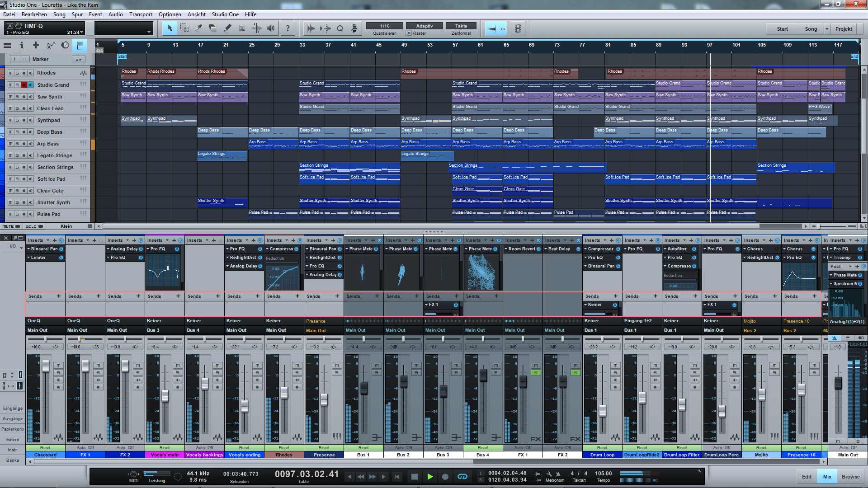The image size is (868, 488).
Task: Adjust the Rhodes channel pan slider
Action: pos(284,339)
